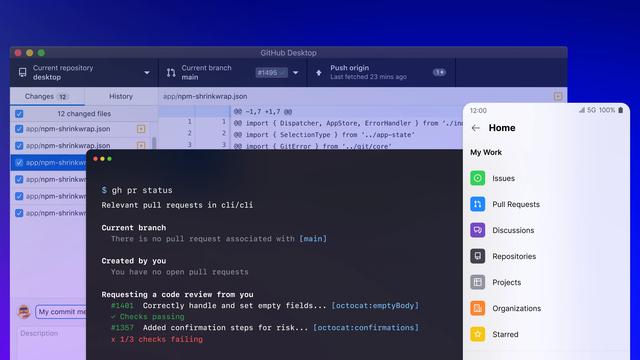Open the Discussions purple icon
This screenshot has width=640, height=360.
point(478,230)
